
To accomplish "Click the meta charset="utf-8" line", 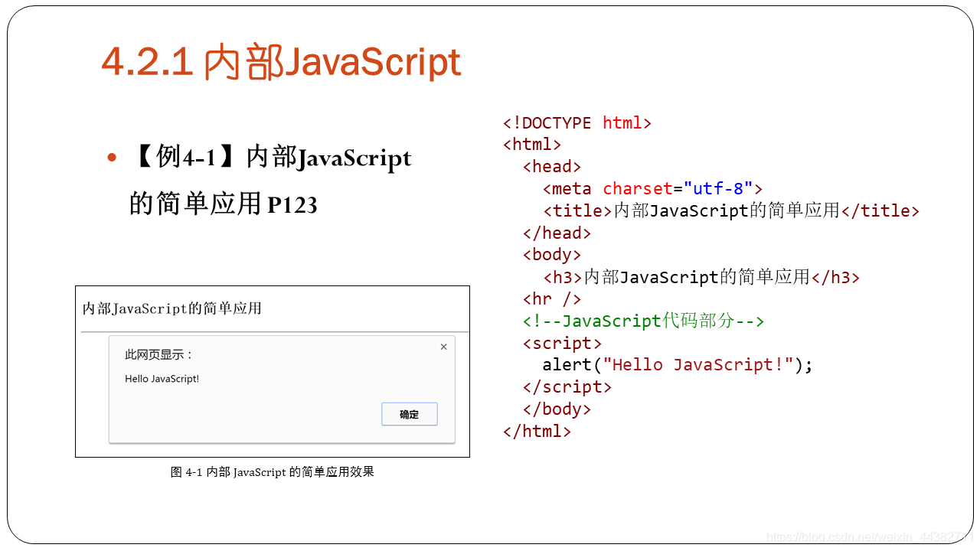I will click(653, 188).
